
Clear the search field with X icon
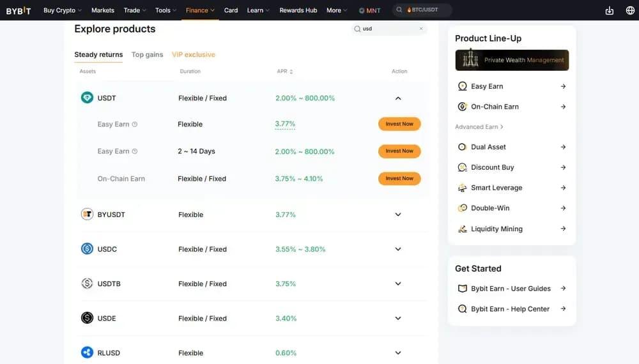click(421, 29)
